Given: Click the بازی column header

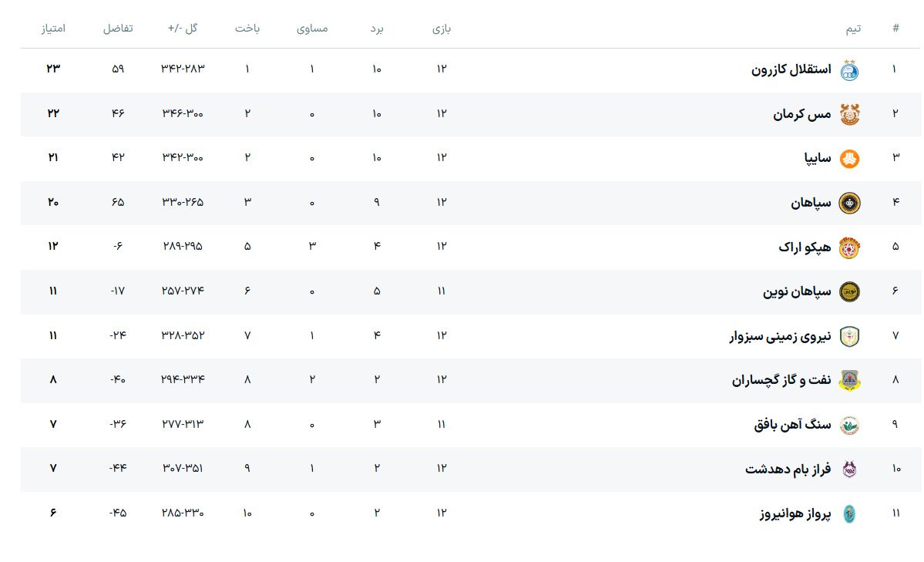Looking at the screenshot, I should click(x=442, y=29).
